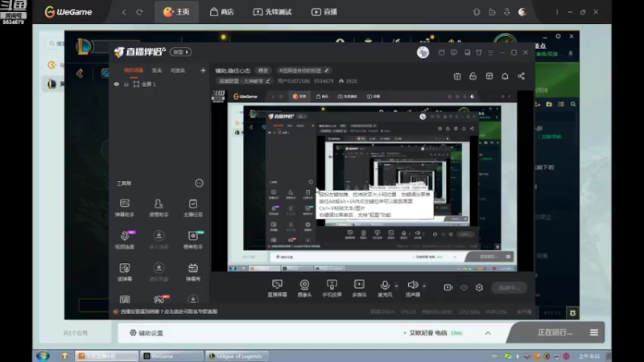Image resolution: width=644 pixels, height=362 pixels.
Task: Open 弹幕秀 tool in toolbox
Action: (192, 272)
